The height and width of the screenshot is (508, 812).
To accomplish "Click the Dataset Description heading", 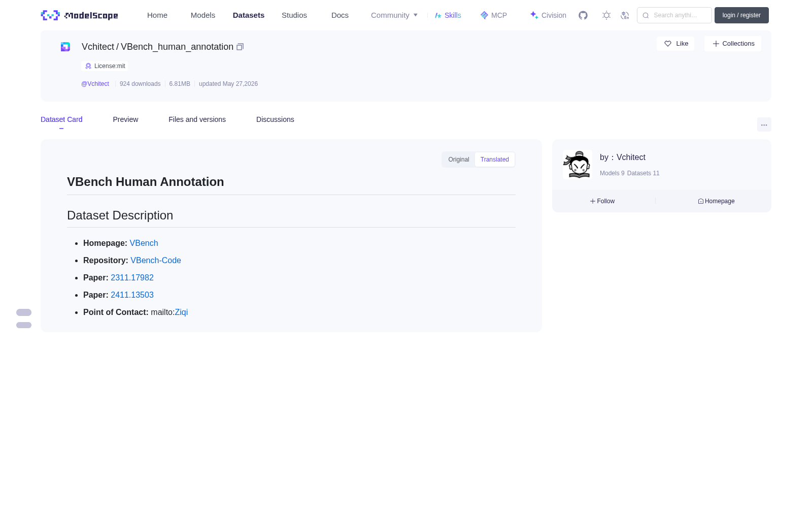I will pos(120,215).
